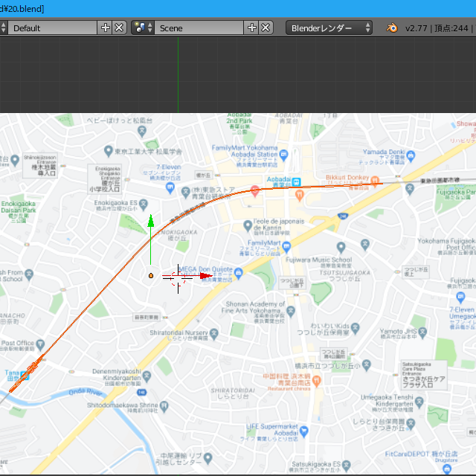Click the Bikkuri Donkey restaurant pin
Screen dimensions: 476x476
pyautogui.click(x=375, y=180)
